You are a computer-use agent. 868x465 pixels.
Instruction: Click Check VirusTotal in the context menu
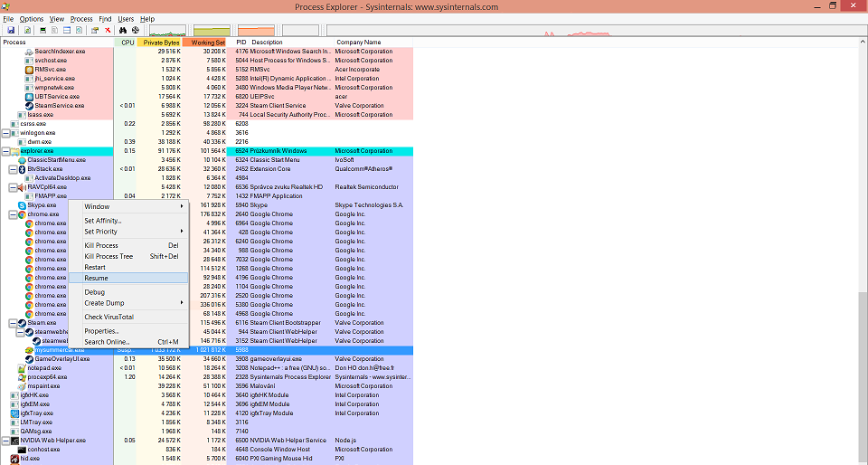(128, 317)
